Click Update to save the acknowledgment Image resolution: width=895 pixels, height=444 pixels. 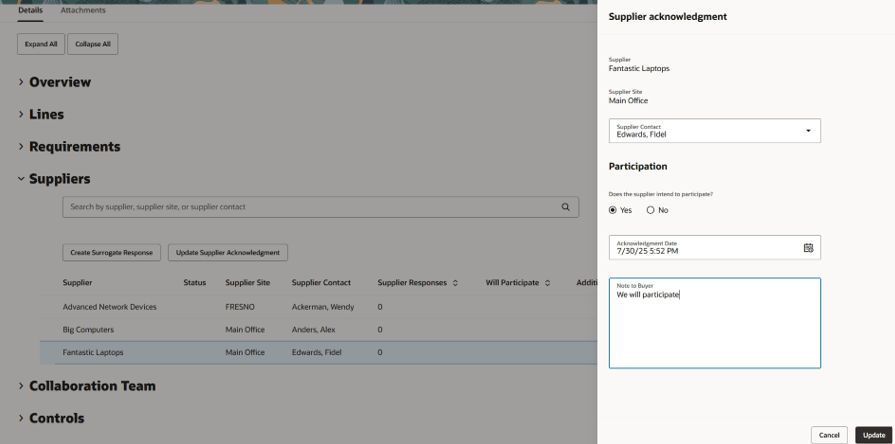click(874, 435)
